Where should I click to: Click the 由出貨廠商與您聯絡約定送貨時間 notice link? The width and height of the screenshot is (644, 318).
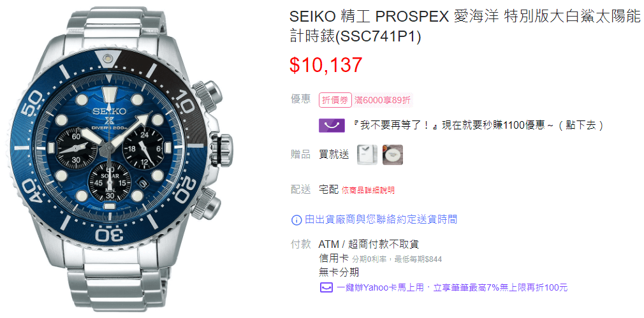381,219
